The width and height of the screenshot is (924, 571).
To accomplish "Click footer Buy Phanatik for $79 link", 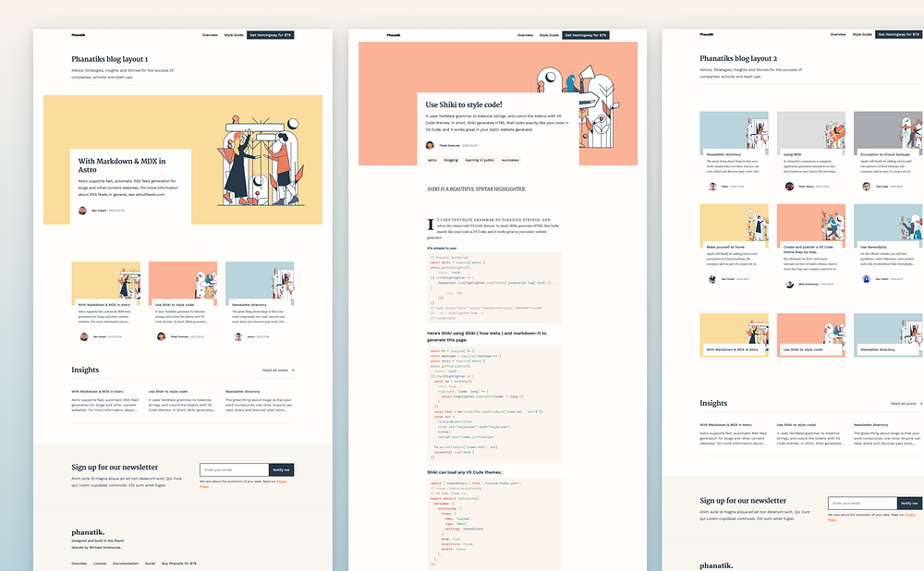I will [x=179, y=564].
